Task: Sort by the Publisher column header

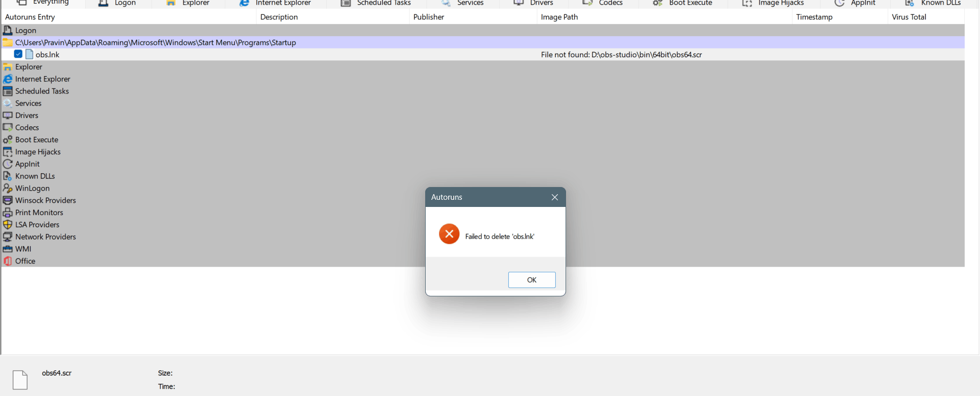Action: [473, 17]
